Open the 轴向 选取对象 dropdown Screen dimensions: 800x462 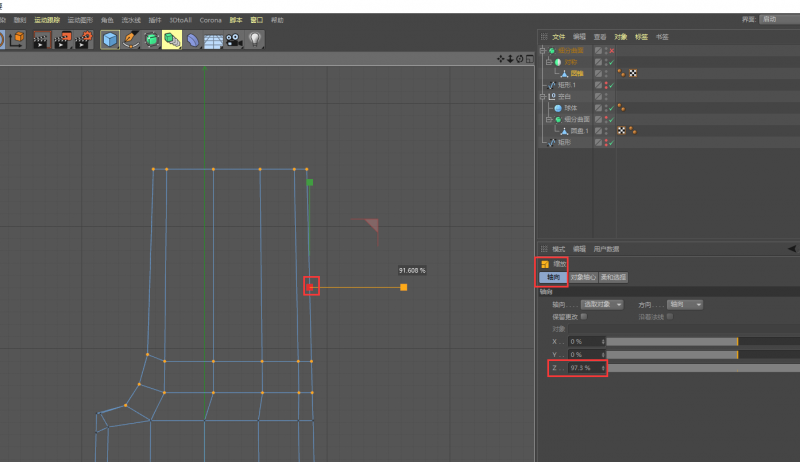click(603, 304)
